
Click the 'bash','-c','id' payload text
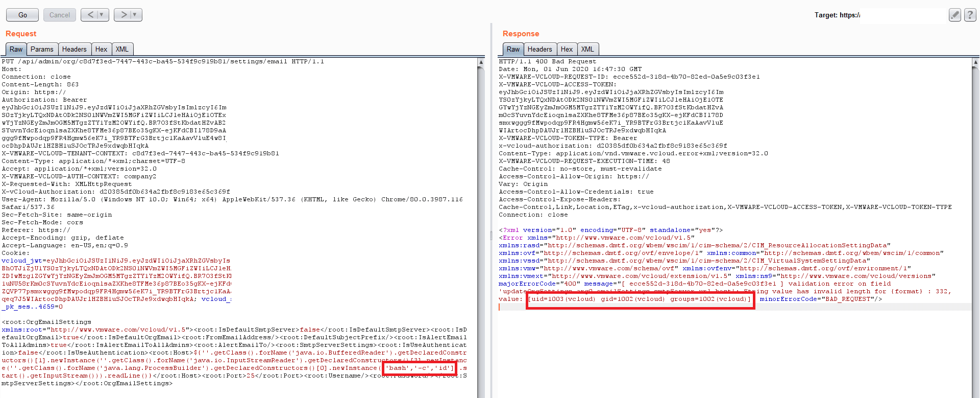pos(419,368)
